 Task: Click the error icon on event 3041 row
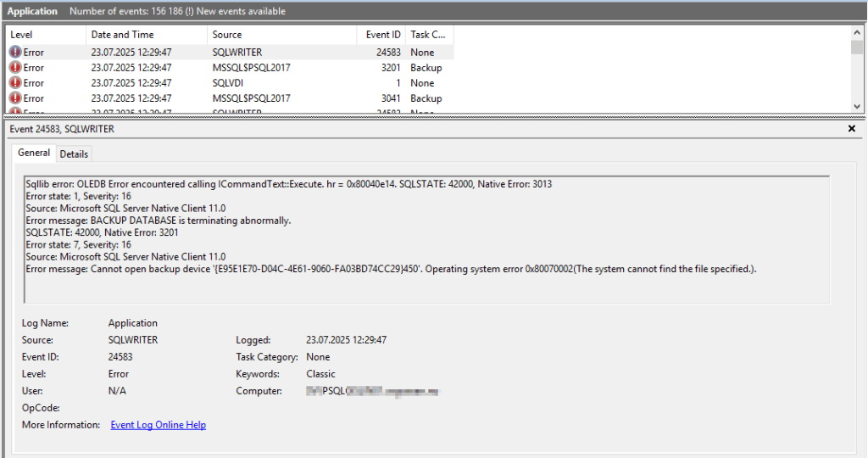[15, 98]
